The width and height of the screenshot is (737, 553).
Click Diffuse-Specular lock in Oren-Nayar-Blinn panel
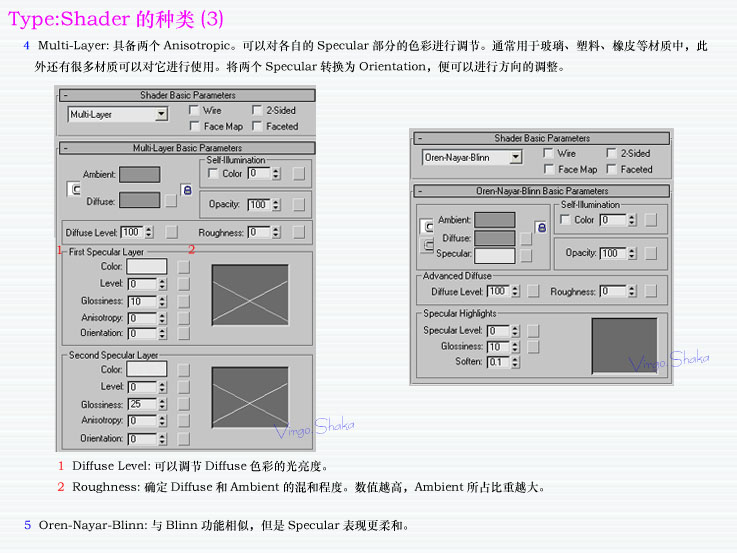(x=427, y=245)
